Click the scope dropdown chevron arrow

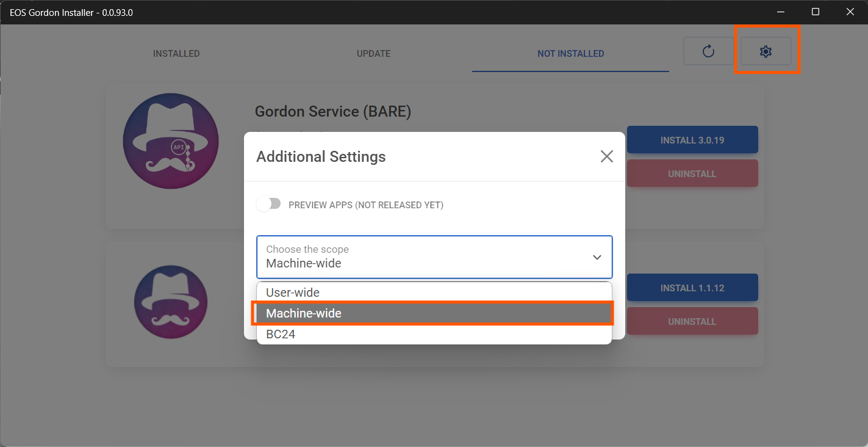597,257
